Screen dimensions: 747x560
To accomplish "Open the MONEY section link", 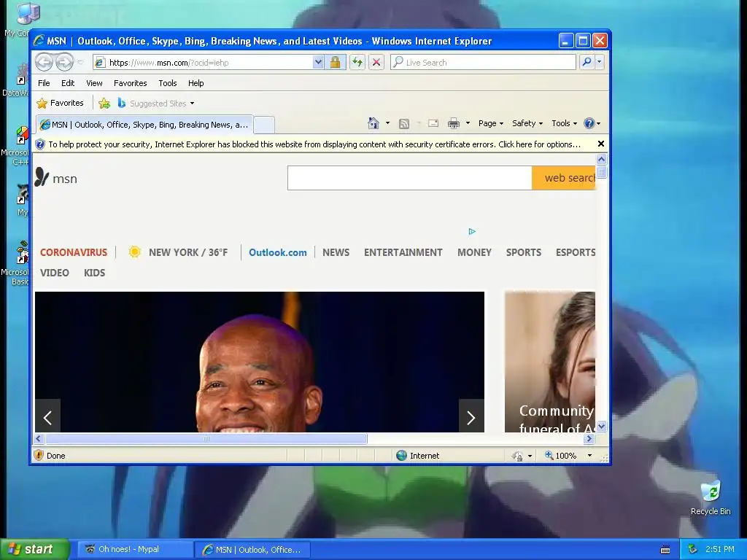I will 474,252.
